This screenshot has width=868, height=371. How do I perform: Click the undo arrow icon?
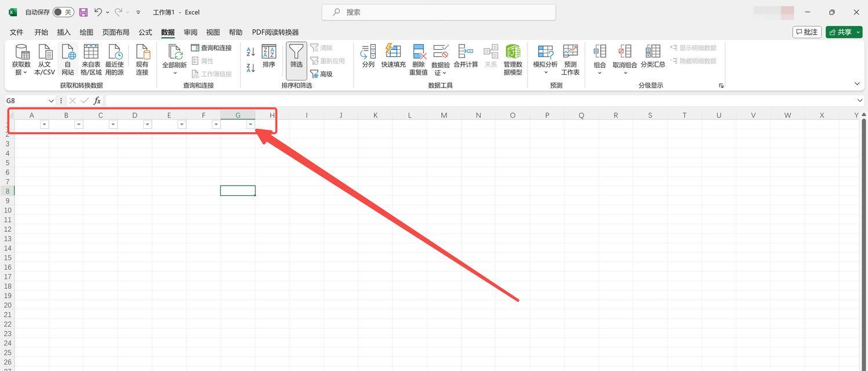99,12
